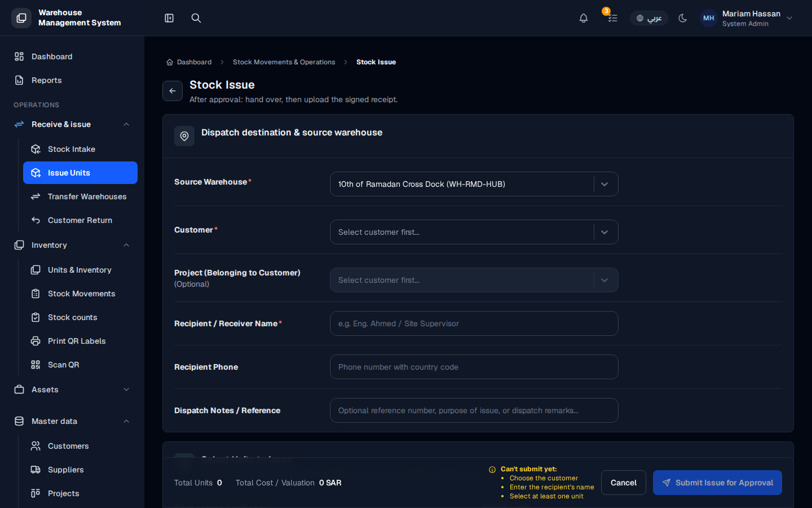
Task: Select Issue Units menu item
Action: tap(80, 173)
